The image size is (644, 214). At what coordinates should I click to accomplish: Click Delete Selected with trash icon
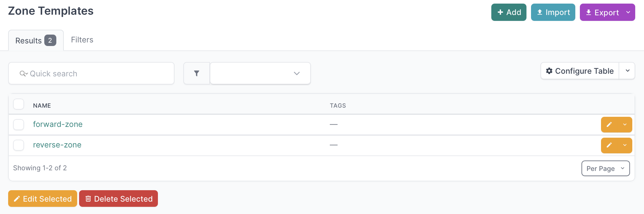tap(119, 199)
